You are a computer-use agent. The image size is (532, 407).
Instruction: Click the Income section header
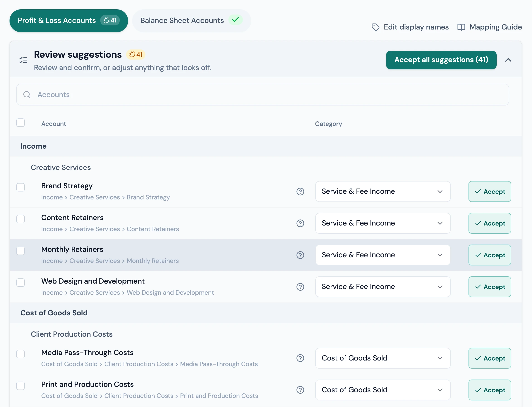33,146
